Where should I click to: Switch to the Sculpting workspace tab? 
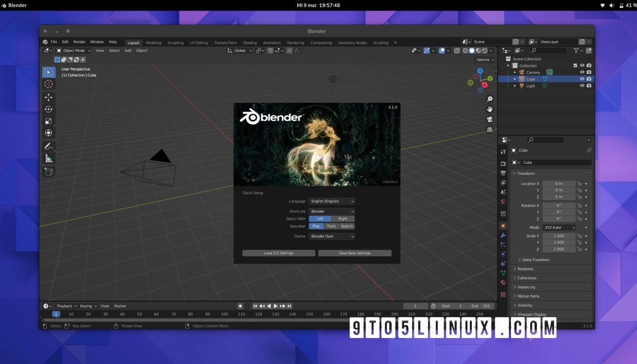click(x=176, y=43)
